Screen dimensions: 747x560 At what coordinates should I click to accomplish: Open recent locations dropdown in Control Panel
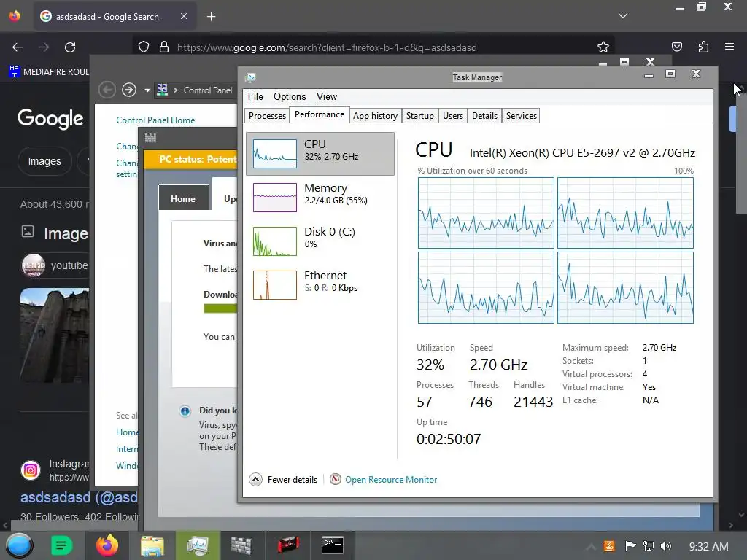(147, 90)
